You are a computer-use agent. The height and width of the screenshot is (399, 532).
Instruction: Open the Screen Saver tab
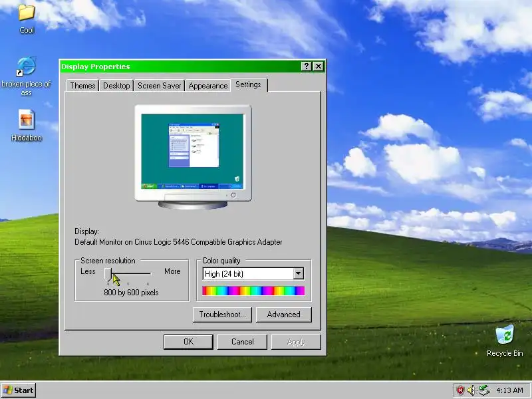159,86
